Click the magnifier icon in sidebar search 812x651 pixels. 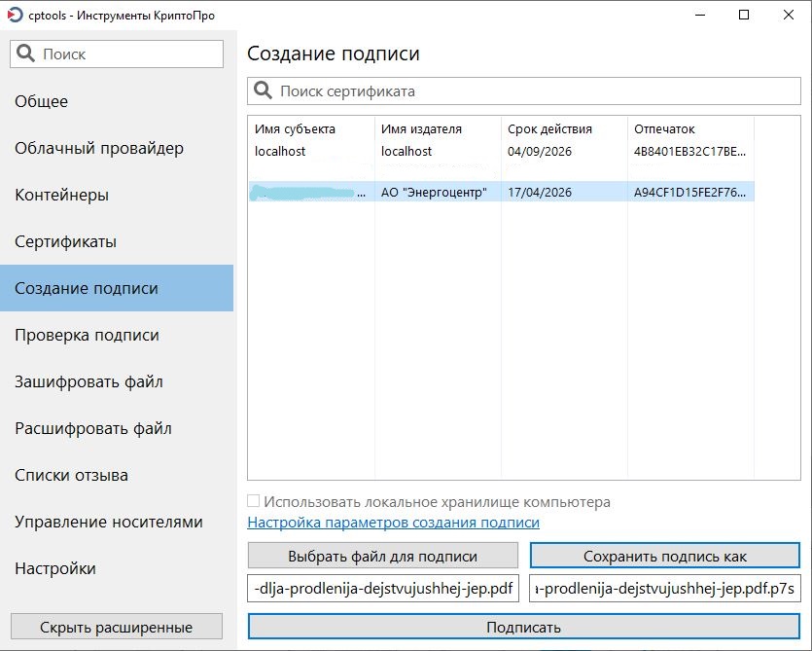point(26,54)
